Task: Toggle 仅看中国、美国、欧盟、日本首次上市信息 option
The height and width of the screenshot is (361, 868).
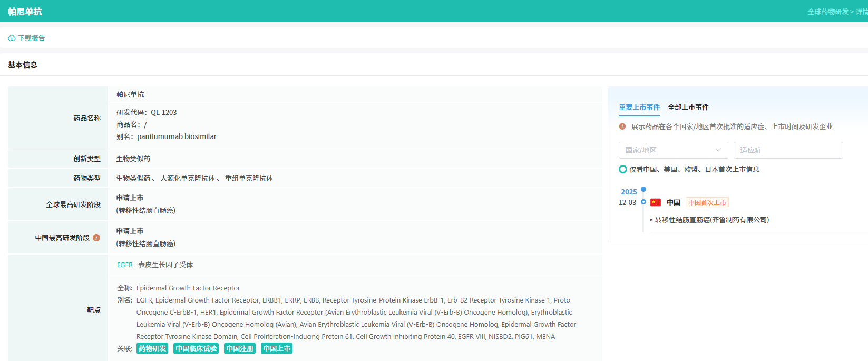Action: (623, 169)
